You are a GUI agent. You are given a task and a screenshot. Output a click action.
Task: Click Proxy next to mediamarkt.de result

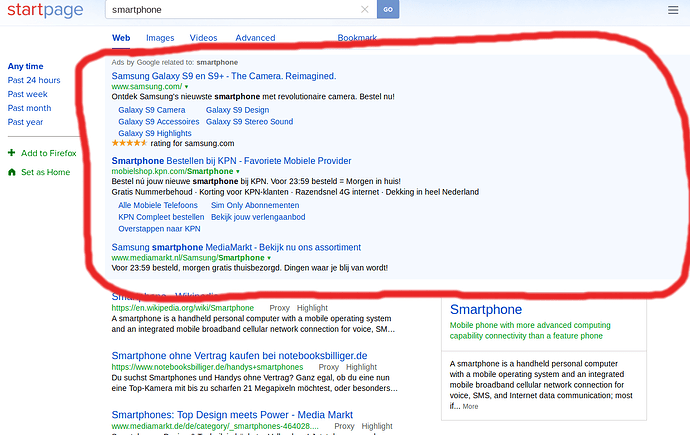[344, 426]
